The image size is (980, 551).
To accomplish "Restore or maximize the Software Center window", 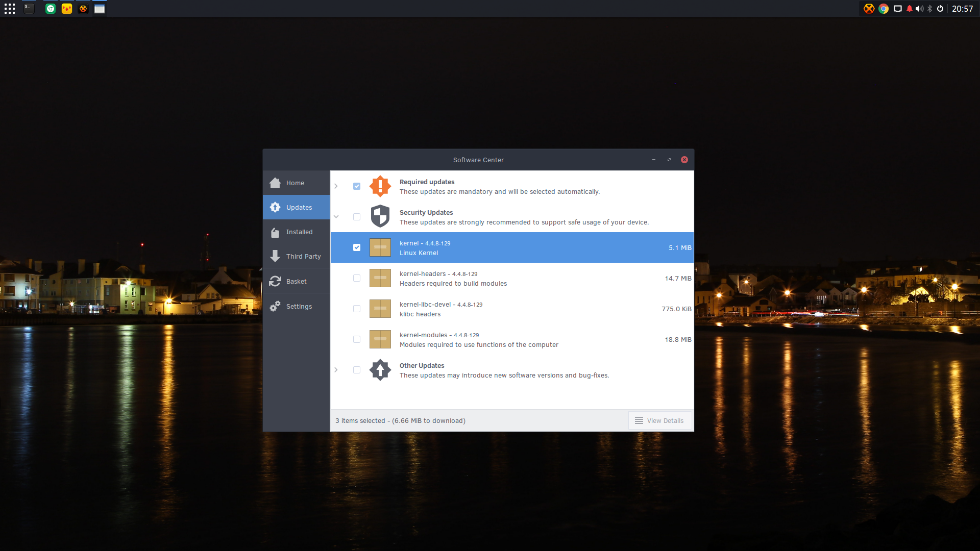I will click(669, 160).
